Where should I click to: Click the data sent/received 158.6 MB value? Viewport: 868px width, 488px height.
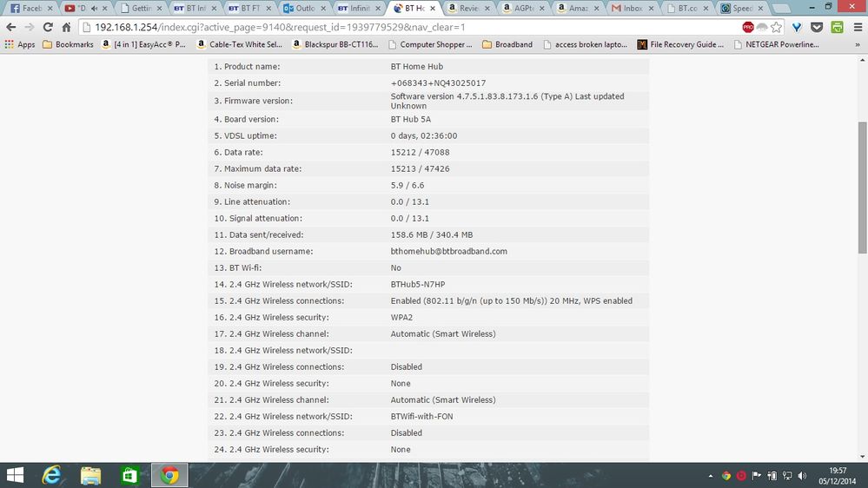pyautogui.click(x=432, y=234)
